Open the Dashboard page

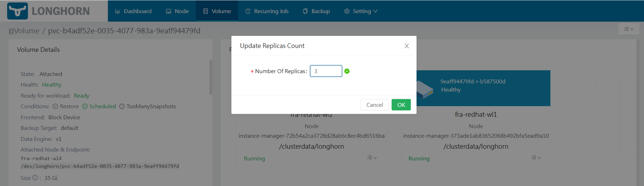pos(133,11)
